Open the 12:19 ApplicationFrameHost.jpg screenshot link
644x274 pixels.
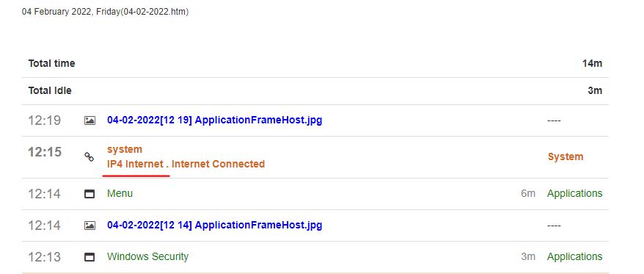(x=214, y=120)
